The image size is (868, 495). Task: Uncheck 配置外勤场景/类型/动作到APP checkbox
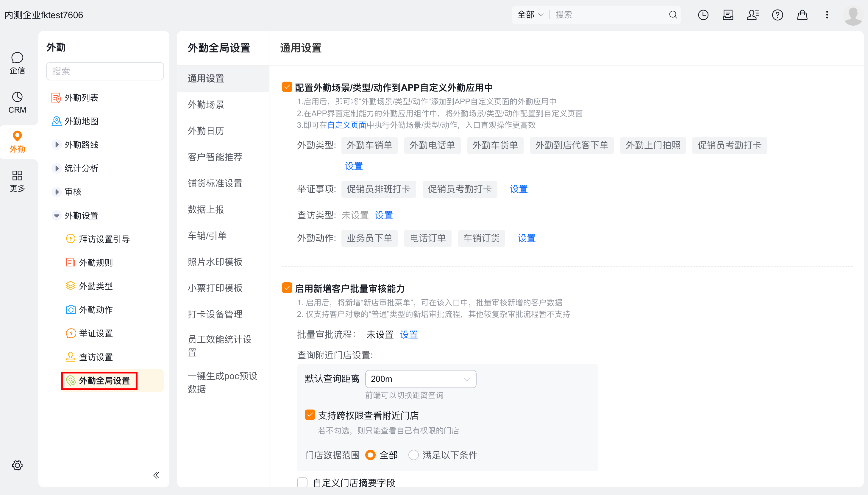point(287,87)
